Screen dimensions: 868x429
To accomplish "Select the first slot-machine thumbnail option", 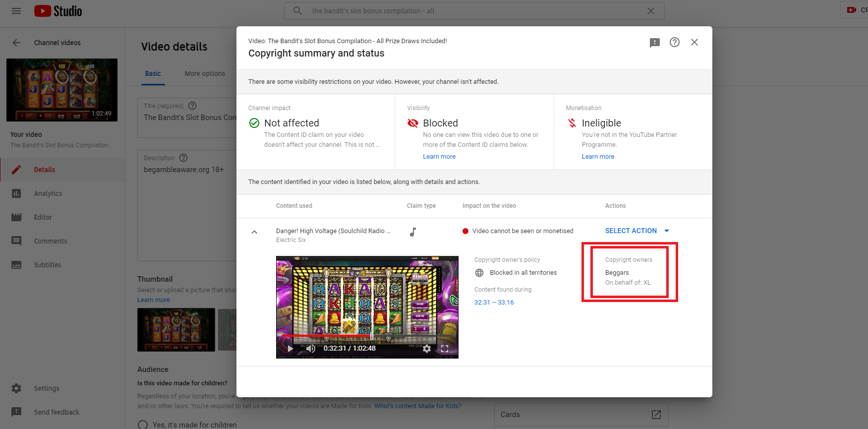I will coord(176,330).
